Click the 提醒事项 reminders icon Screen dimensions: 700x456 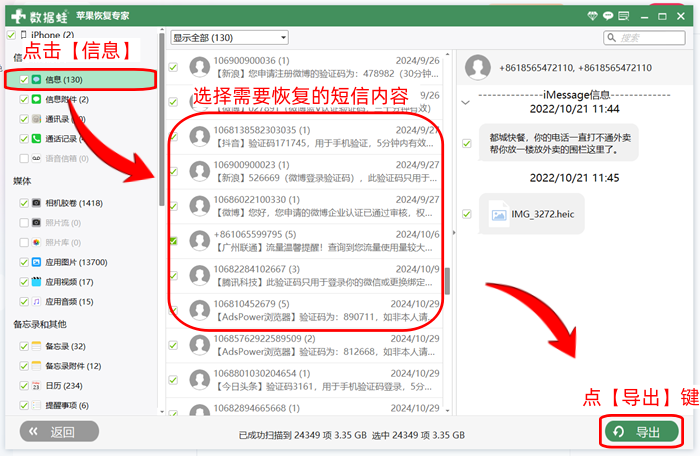point(36,405)
